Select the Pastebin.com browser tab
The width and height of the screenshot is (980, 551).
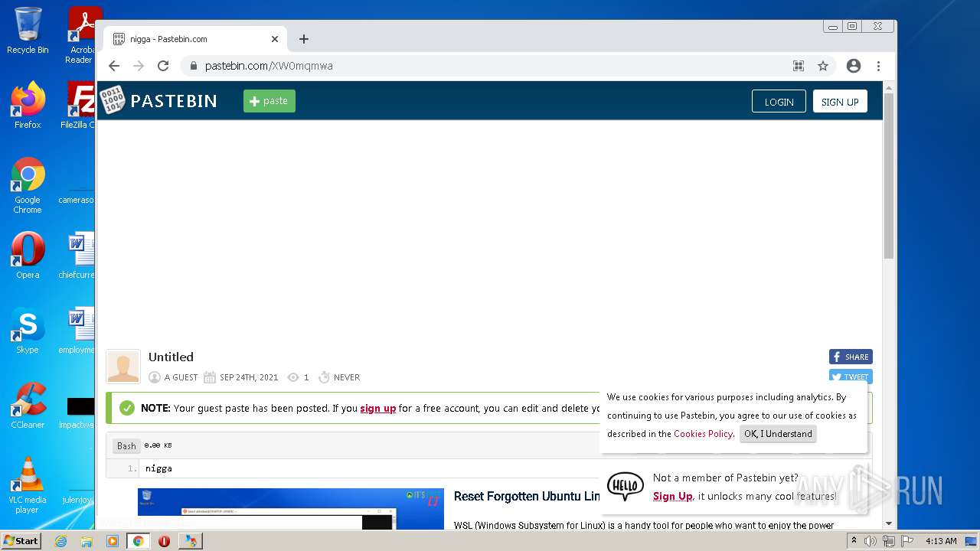(195, 39)
